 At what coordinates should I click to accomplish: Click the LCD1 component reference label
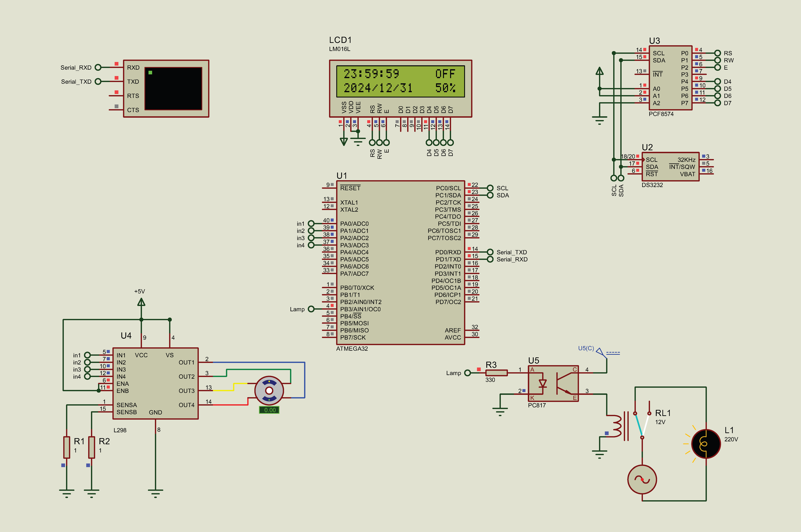click(x=340, y=40)
